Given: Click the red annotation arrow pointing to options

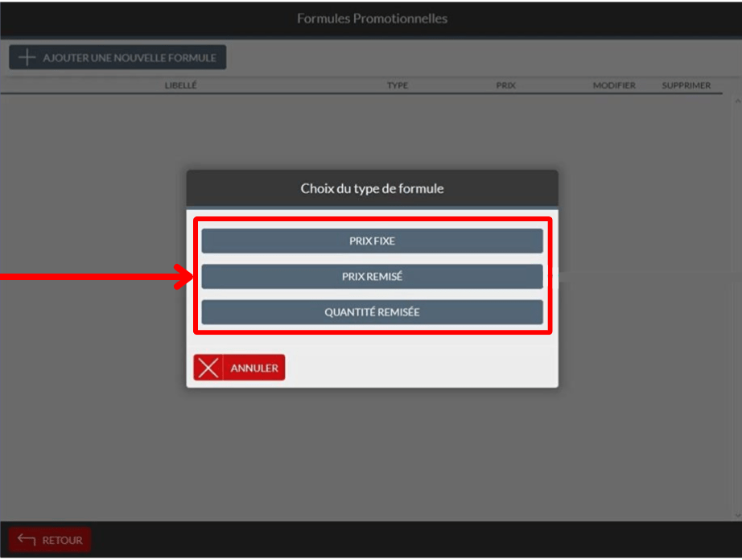Looking at the screenshot, I should 97,278.
